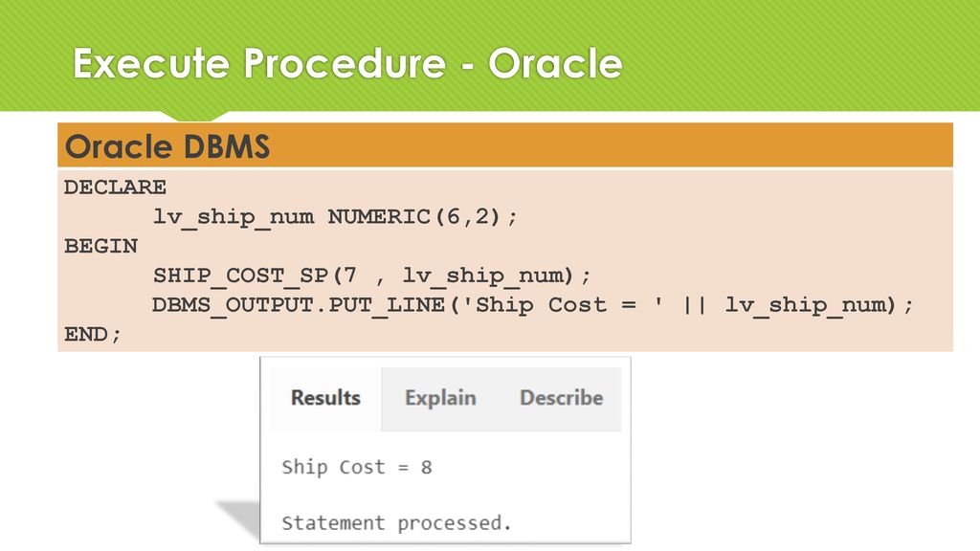980x551 pixels.
Task: Click the 'Execute Procedure - Oracle' slide title
Action: 347,63
